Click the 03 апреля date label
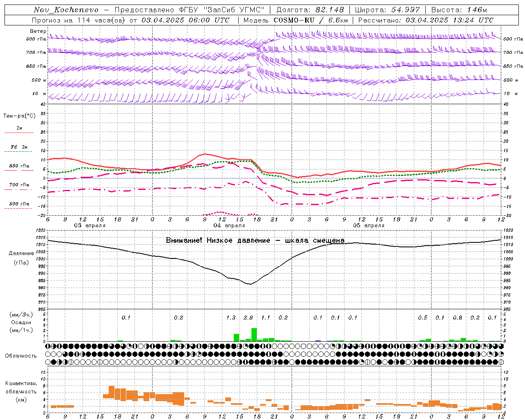Screen dimensions: 525x420 click(x=89, y=226)
